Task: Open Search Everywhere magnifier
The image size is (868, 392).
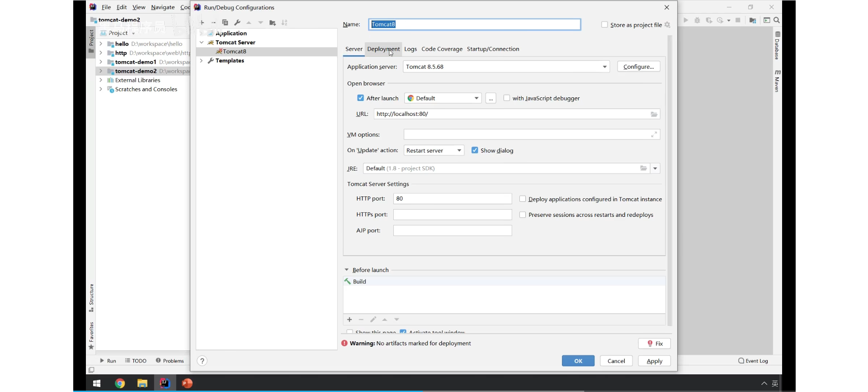Action: [777, 20]
